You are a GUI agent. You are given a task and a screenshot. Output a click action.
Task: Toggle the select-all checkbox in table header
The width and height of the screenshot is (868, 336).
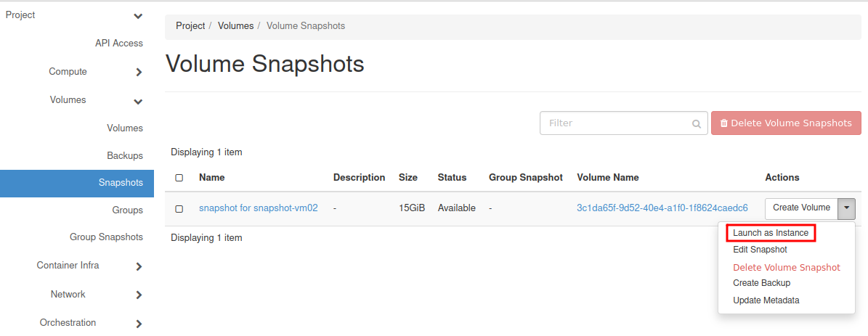[179, 178]
